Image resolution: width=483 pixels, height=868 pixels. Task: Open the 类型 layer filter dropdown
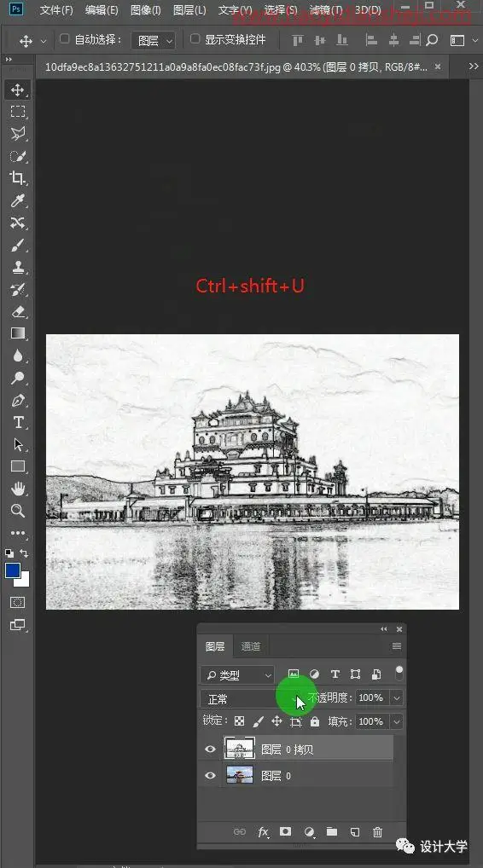click(237, 674)
